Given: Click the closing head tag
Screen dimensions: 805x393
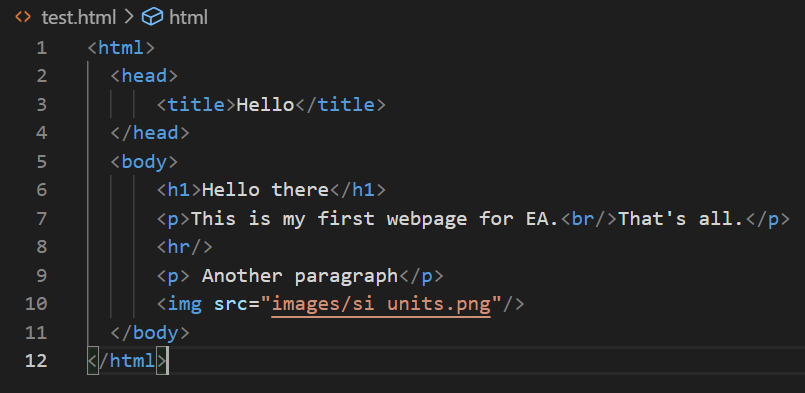Looking at the screenshot, I should [150, 133].
